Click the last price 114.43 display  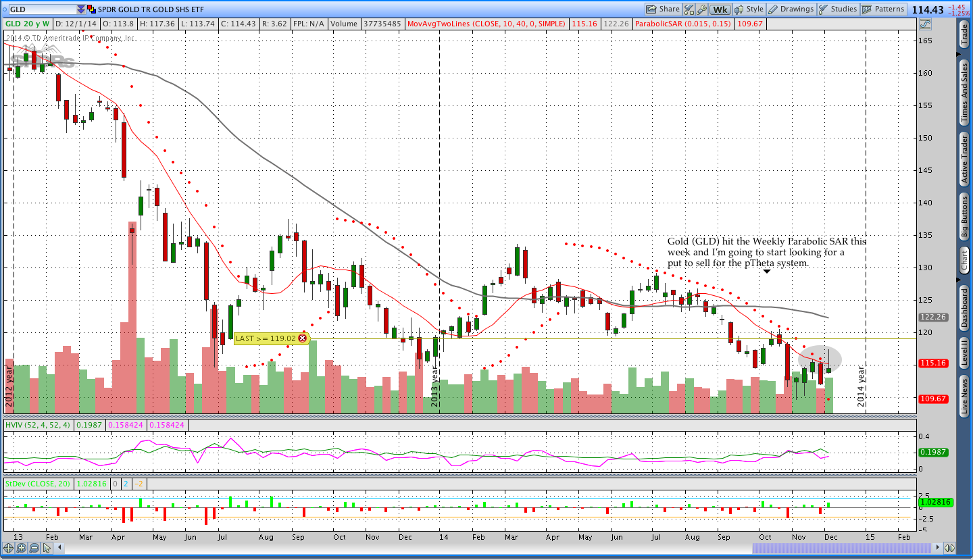(x=928, y=9)
